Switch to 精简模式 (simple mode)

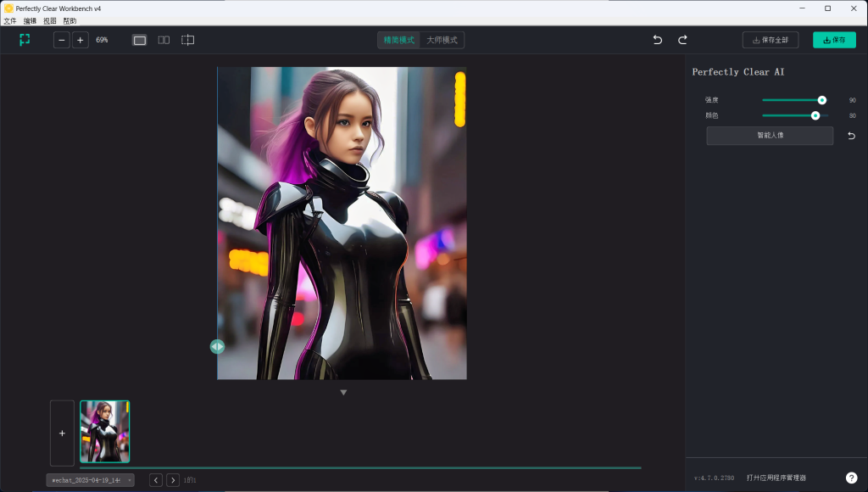pos(399,40)
